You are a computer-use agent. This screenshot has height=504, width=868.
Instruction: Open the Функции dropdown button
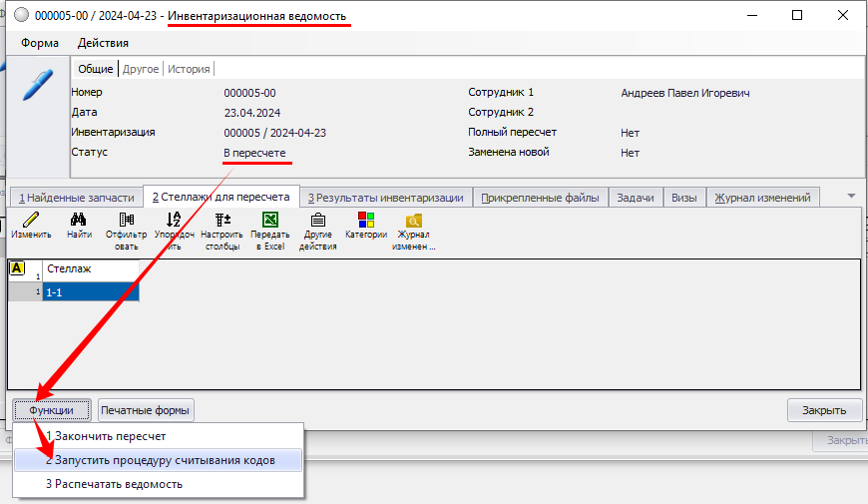point(52,409)
